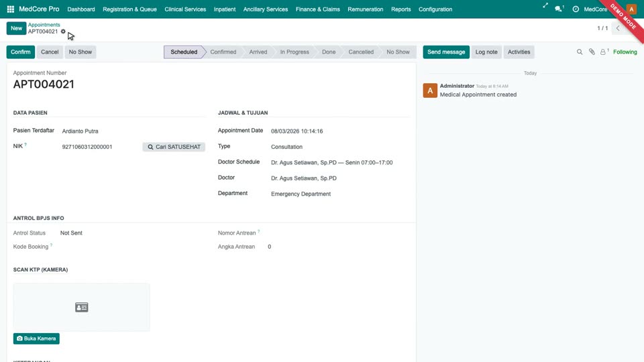Click Buka Kamera button
Image resolution: width=644 pixels, height=362 pixels.
(x=36, y=339)
